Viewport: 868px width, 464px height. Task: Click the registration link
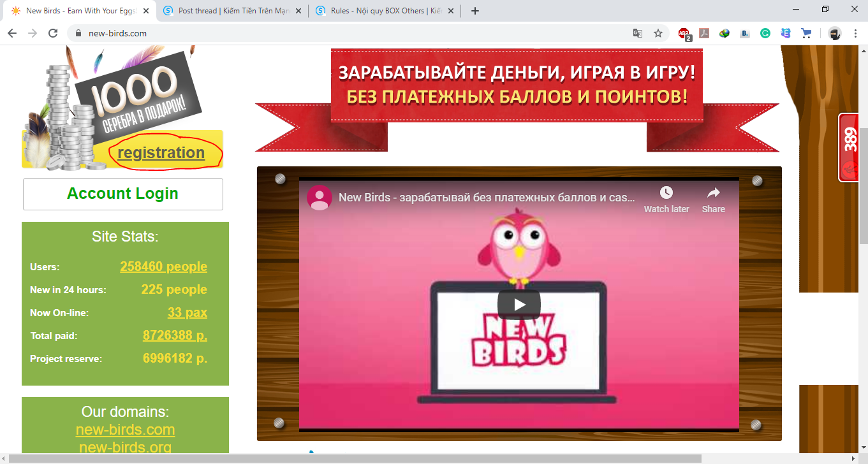(161, 153)
